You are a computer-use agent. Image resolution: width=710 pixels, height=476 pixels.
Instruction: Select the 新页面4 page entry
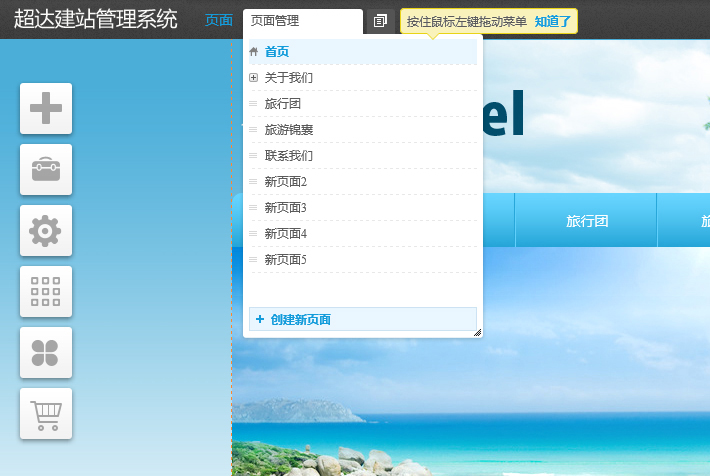363,234
